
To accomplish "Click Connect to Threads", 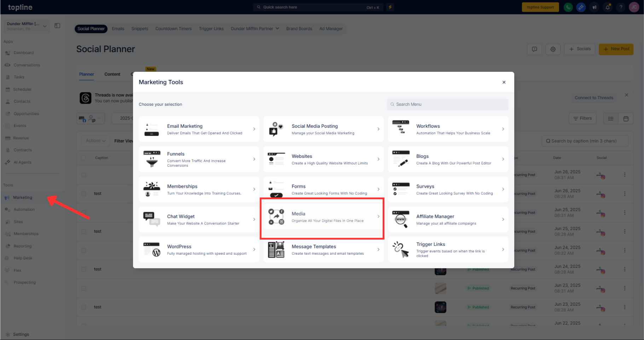I will pyautogui.click(x=594, y=98).
